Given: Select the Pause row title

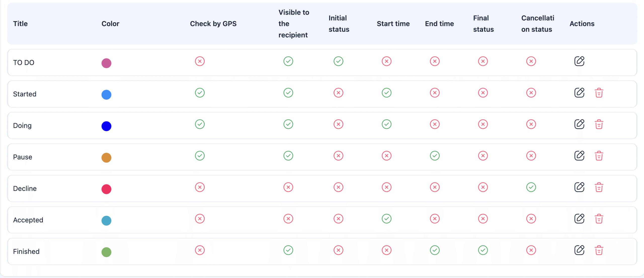Looking at the screenshot, I should coord(23,157).
